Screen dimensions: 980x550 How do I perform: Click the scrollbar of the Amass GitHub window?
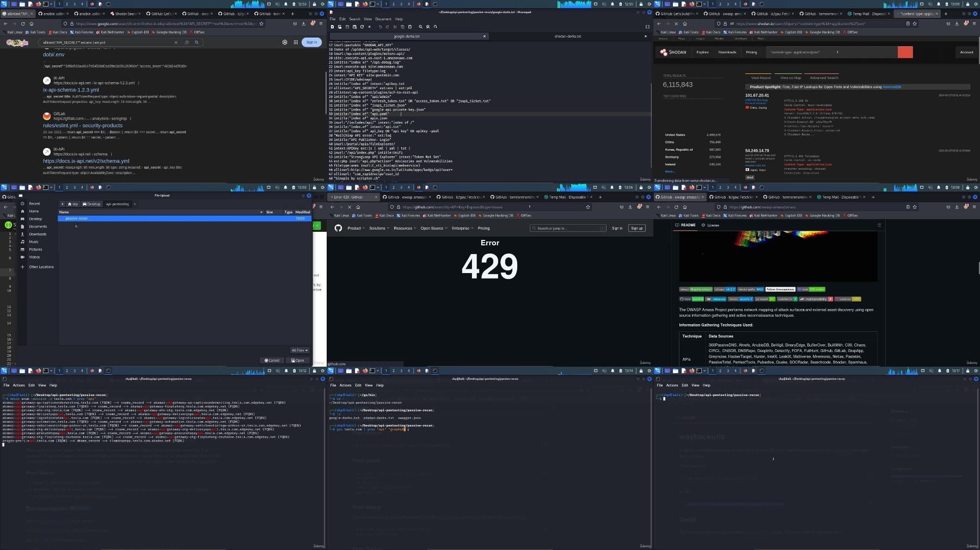coord(978,268)
